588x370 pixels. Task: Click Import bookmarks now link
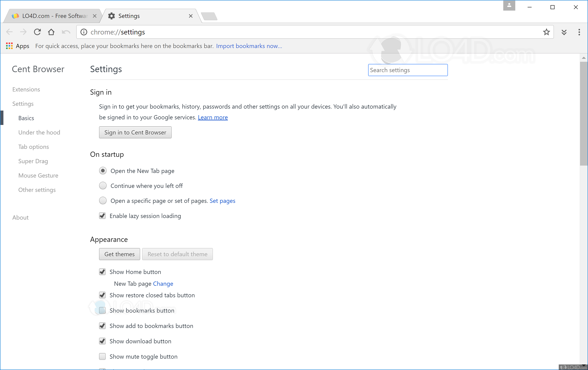point(249,46)
